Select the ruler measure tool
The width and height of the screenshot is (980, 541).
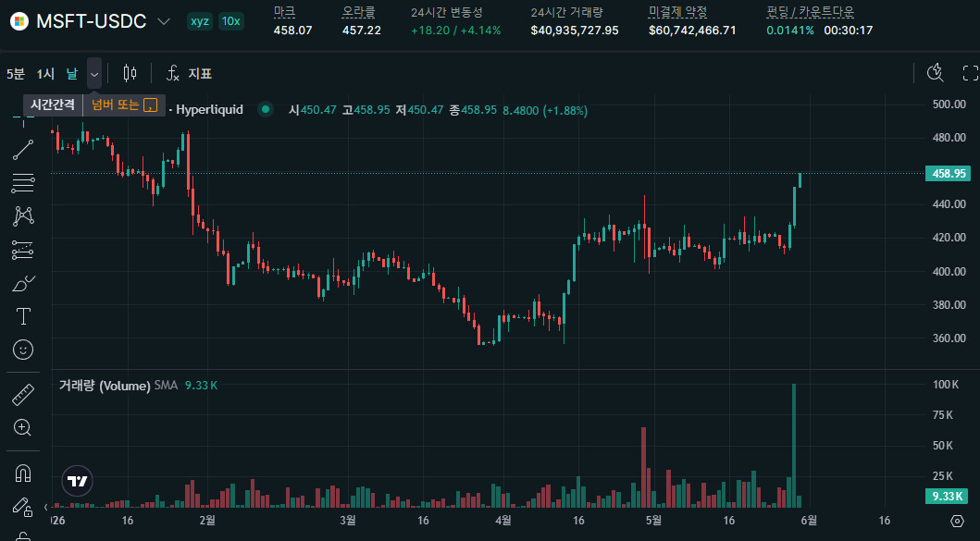[x=23, y=395]
